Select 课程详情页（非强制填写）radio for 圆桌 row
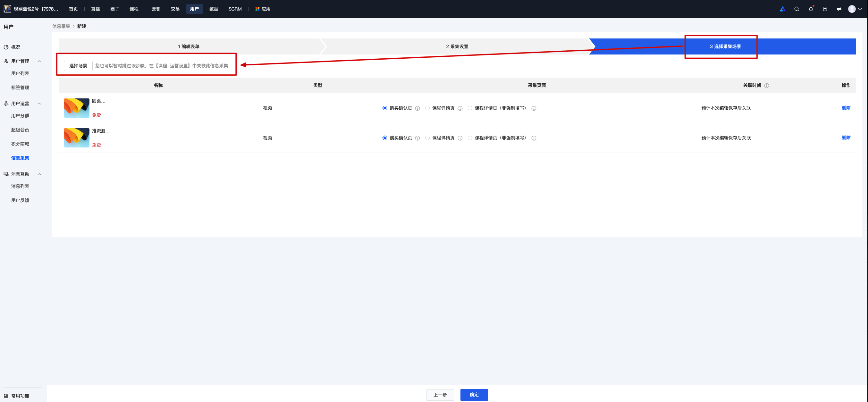 470,108
